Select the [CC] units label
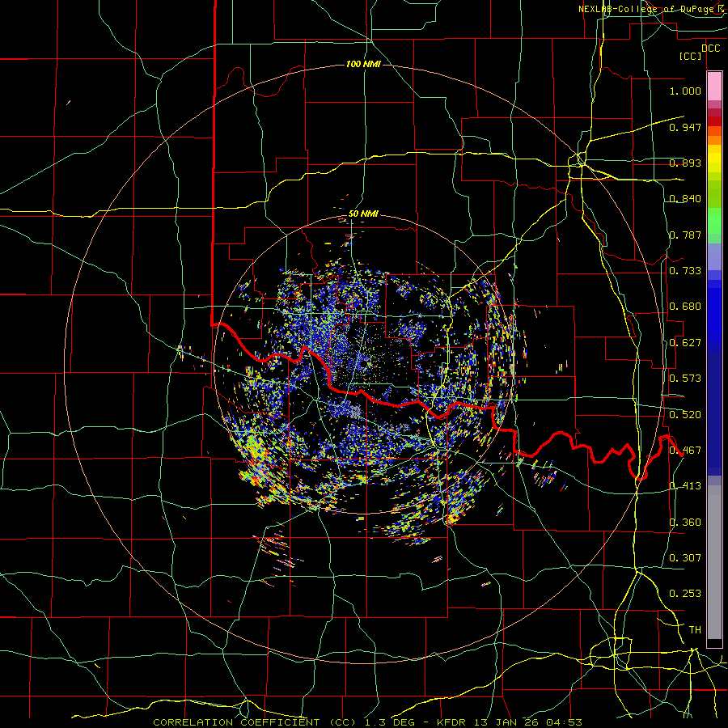This screenshot has width=728, height=728. (691, 56)
